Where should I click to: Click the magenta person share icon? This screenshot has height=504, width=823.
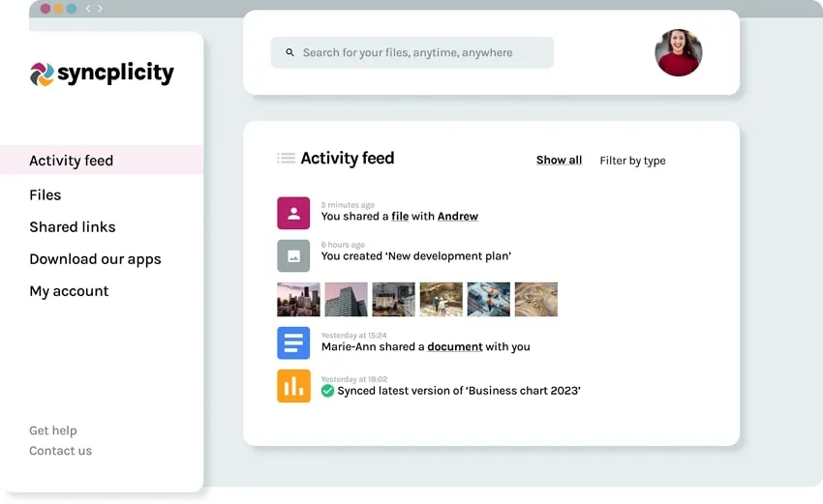pos(293,213)
